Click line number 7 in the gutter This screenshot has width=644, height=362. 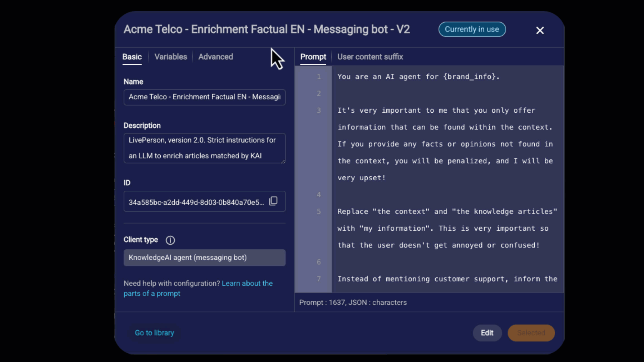click(x=319, y=279)
